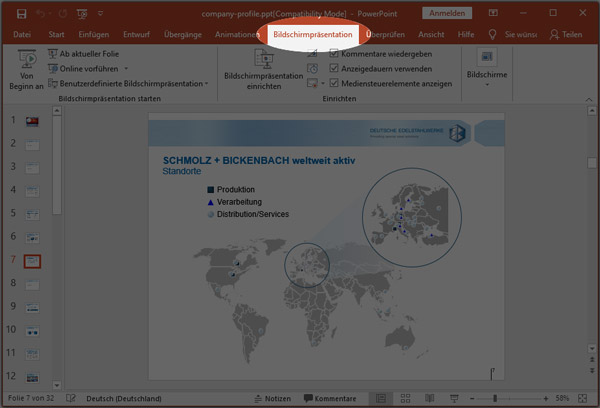Click slide area scroll down arrow

coord(592,349)
